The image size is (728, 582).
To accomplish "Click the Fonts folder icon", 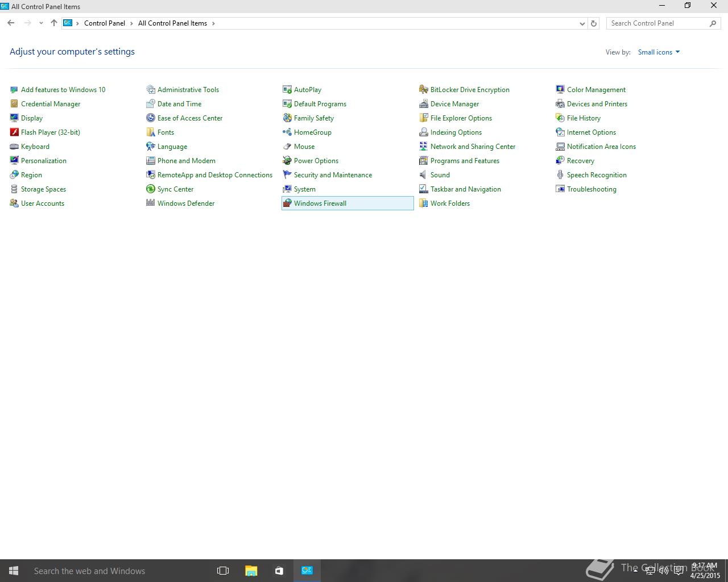I will click(x=151, y=132).
